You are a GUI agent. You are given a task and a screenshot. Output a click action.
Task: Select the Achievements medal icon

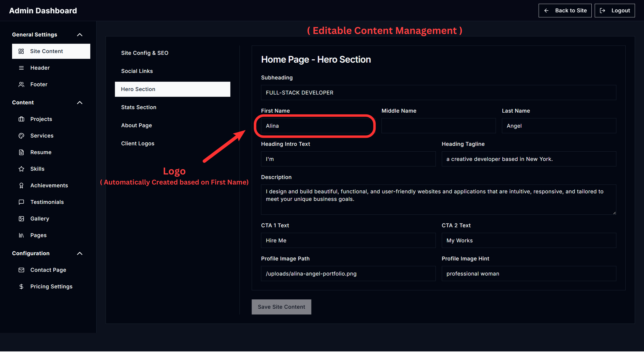21,185
